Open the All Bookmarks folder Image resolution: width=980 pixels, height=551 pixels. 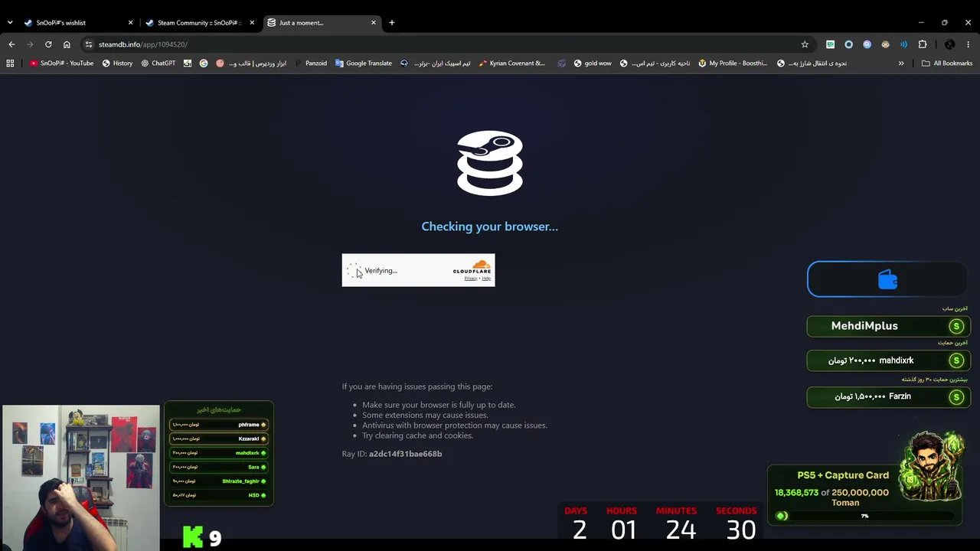(x=947, y=64)
